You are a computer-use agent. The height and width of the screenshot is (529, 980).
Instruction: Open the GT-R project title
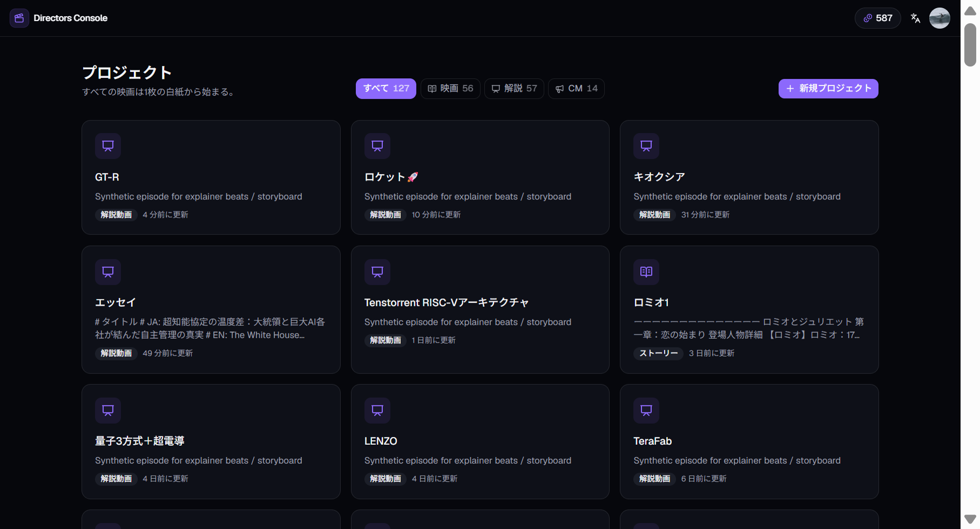click(x=107, y=177)
